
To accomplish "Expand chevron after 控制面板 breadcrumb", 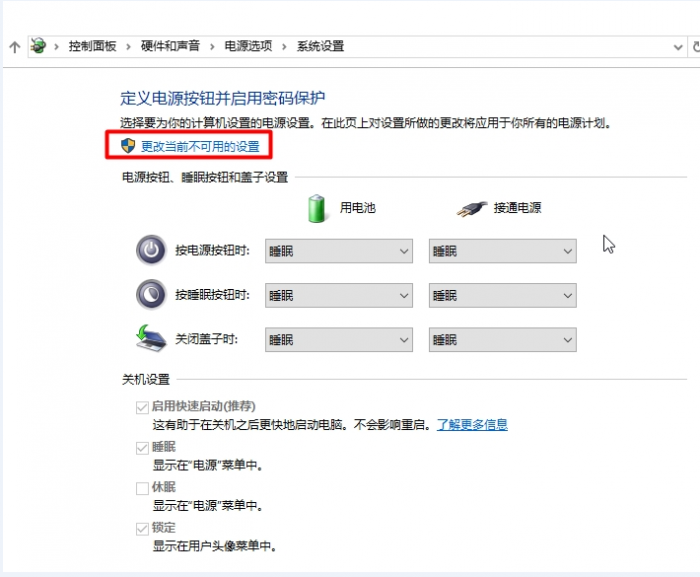I will coord(129,46).
